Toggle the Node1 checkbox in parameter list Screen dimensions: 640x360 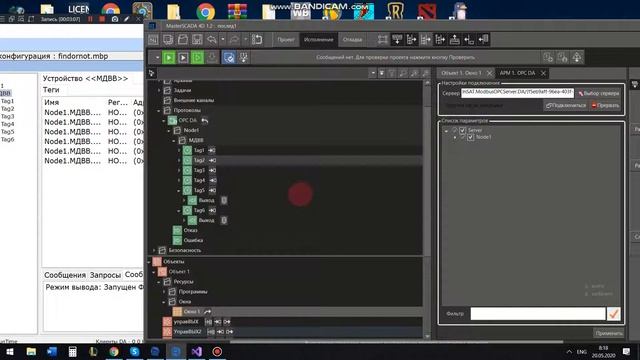471,137
